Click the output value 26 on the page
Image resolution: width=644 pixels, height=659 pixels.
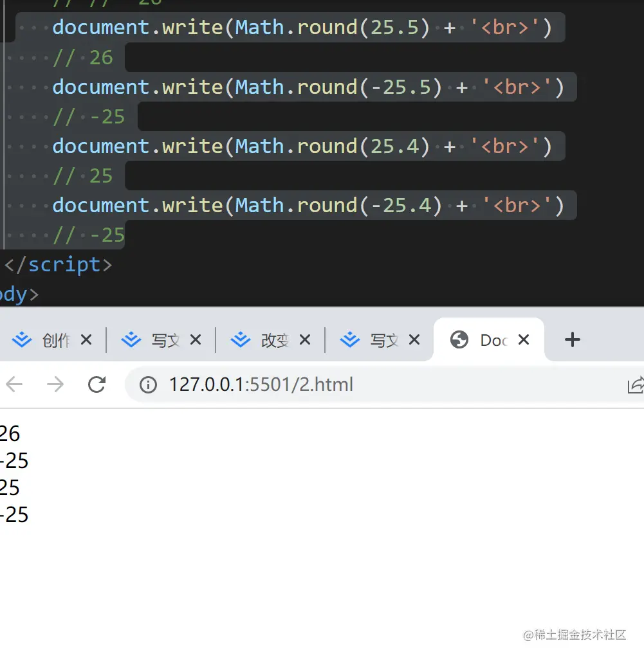point(10,434)
